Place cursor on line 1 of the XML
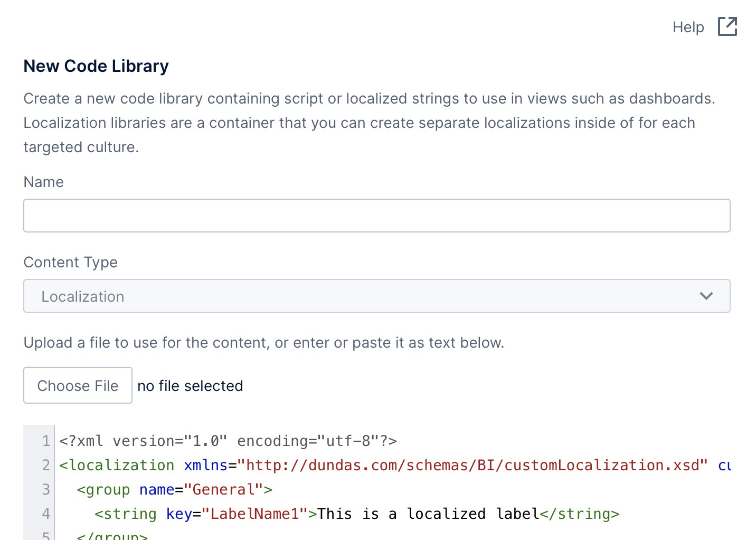 coord(227,441)
